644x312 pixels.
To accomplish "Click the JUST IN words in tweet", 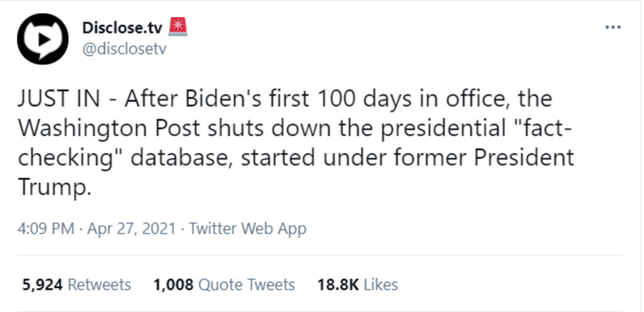I will pyautogui.click(x=58, y=100).
